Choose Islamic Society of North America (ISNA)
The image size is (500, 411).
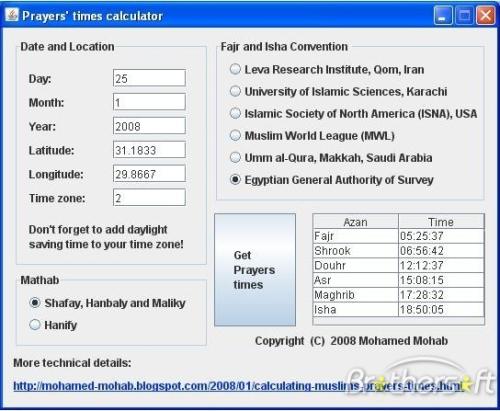pos(354,114)
